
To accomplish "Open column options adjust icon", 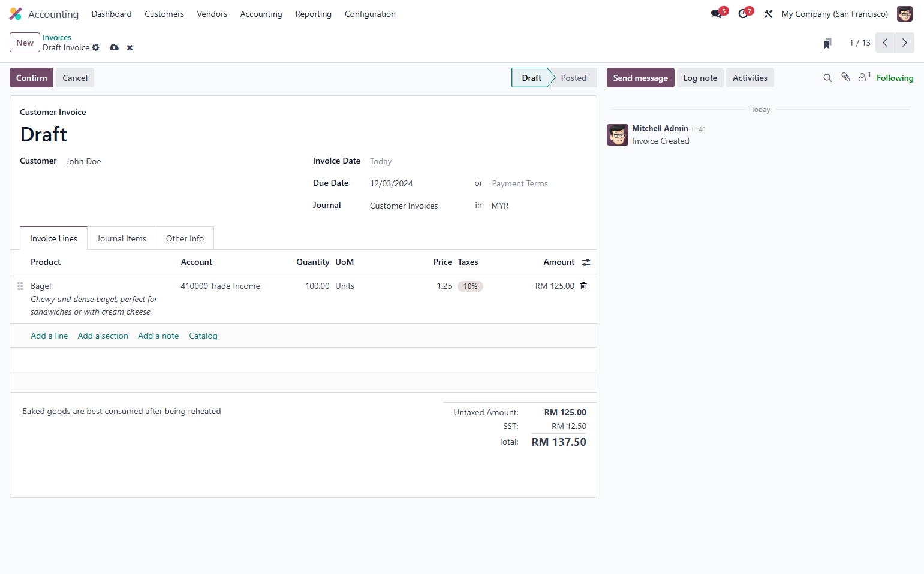I will [586, 262].
